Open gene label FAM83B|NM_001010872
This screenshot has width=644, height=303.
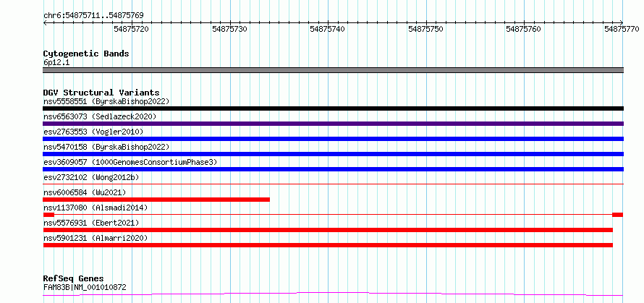(85, 287)
